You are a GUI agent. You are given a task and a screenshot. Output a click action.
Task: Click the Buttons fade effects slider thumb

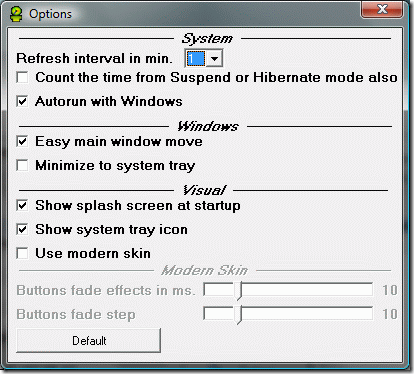[x=238, y=291]
